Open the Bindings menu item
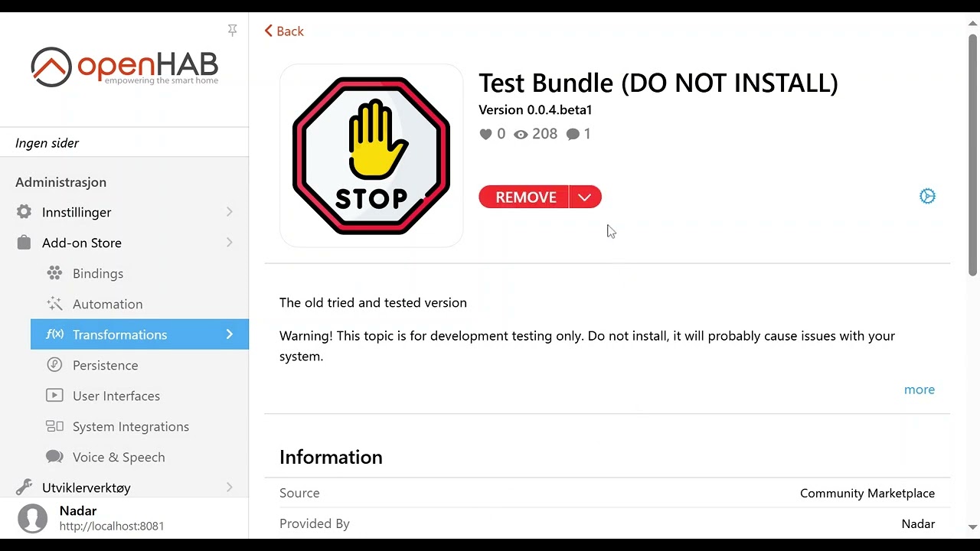The width and height of the screenshot is (980, 551). tap(139, 273)
